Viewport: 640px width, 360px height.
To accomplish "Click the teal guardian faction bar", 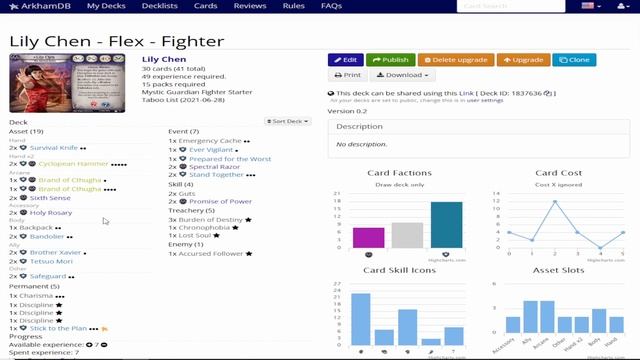I will (x=447, y=225).
